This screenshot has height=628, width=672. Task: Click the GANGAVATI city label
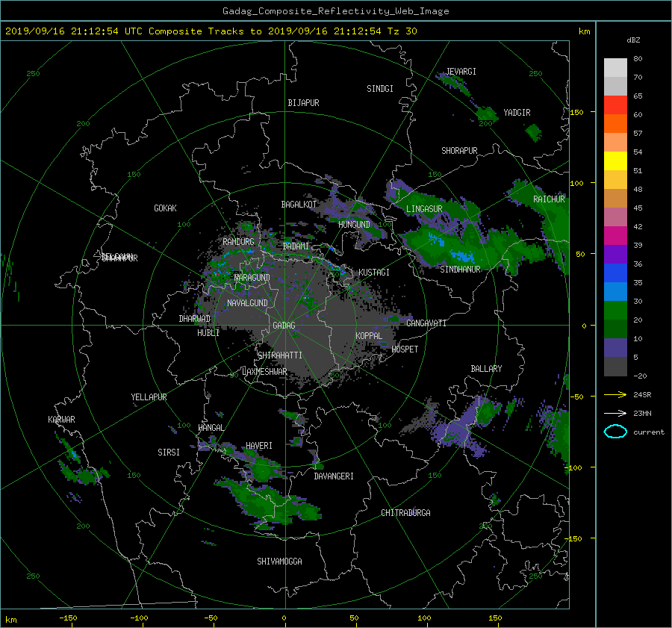point(426,323)
